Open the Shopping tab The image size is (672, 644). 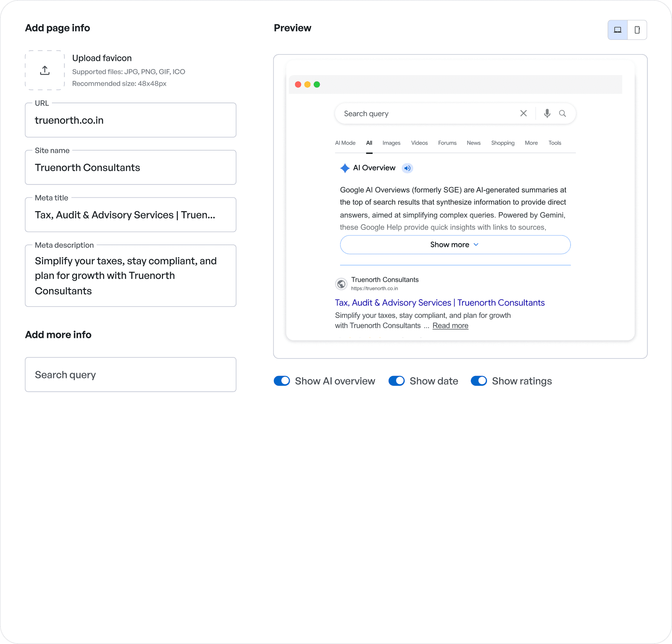(503, 143)
